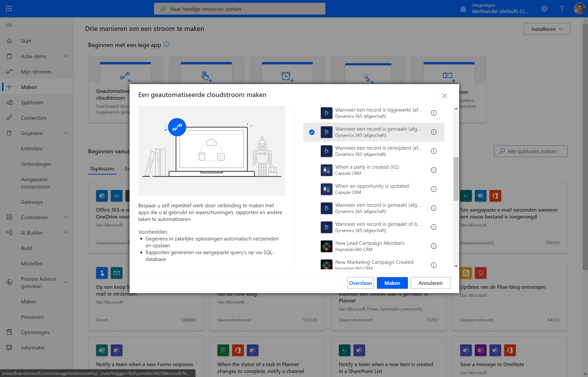Show info for 'Wanneer een record is verwijderd' trigger
The image size is (588, 377).
(434, 151)
